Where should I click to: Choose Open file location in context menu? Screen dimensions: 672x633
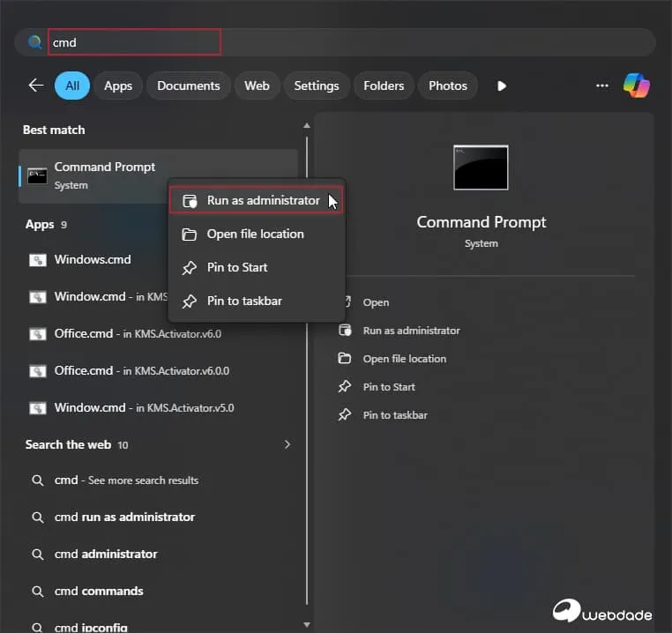coord(255,235)
